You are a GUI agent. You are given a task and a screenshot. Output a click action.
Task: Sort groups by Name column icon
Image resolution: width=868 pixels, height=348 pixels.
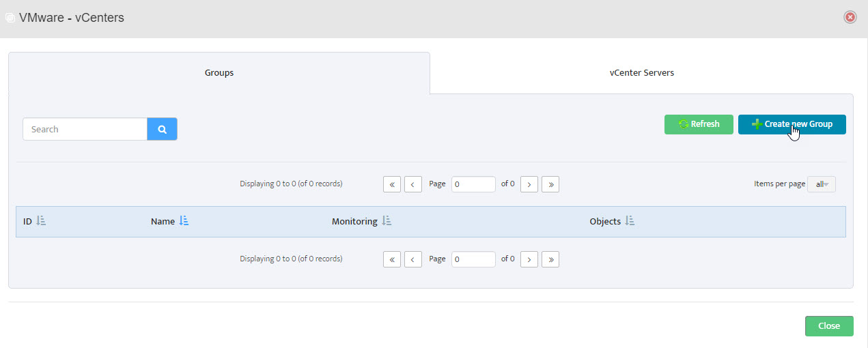[x=184, y=221]
